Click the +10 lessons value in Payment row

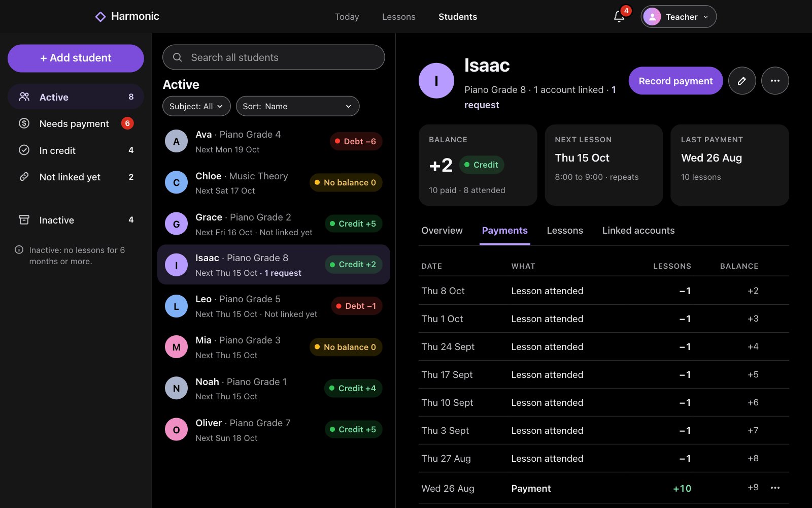click(682, 488)
